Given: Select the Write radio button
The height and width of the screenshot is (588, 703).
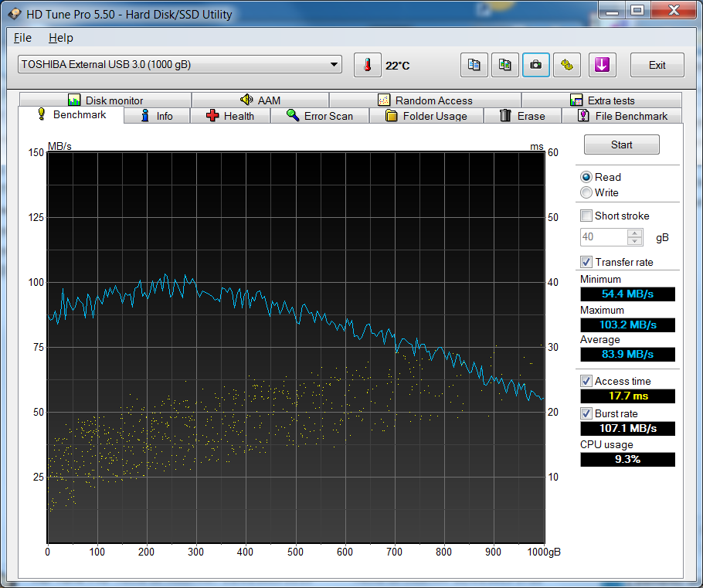Looking at the screenshot, I should [x=586, y=192].
